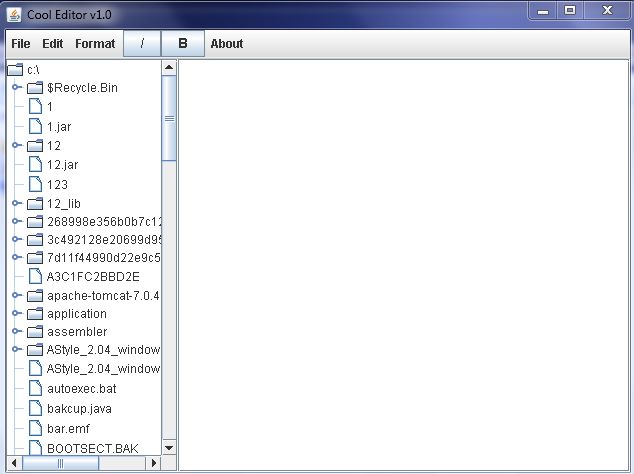
Task: Click the application folder icon
Action: pyautogui.click(x=35, y=314)
